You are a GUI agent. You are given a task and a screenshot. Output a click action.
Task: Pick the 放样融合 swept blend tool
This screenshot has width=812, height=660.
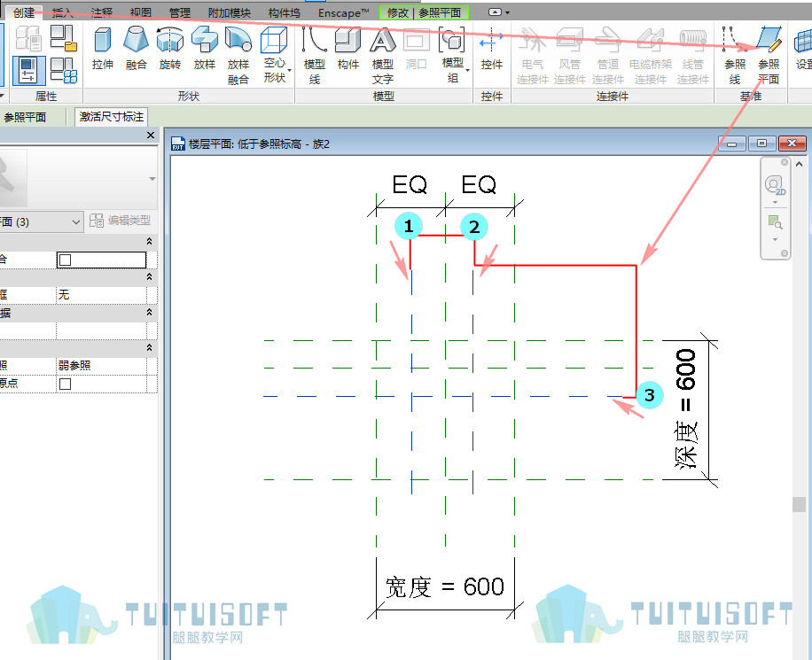point(238,56)
